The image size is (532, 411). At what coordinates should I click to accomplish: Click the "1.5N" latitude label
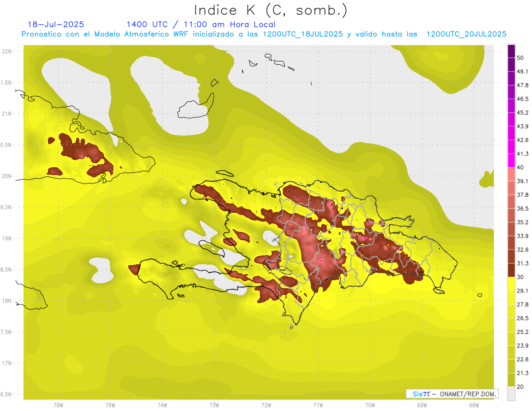tap(7, 83)
